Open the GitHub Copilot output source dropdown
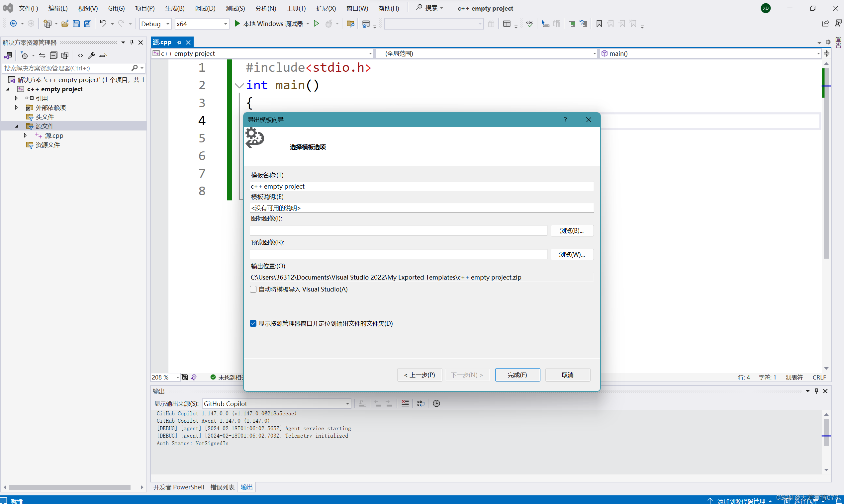844x504 pixels. tap(347, 404)
